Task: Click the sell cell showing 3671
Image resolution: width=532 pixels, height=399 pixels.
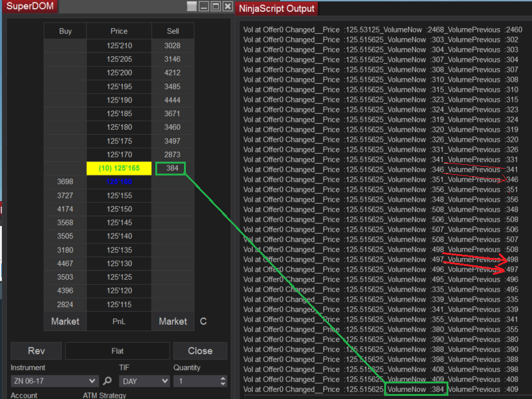Action: click(173, 114)
